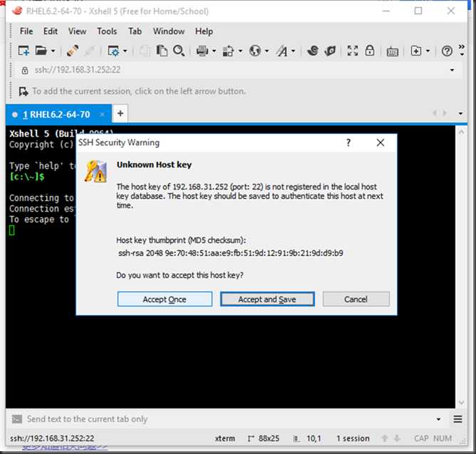Click the New tab plus-page icon
This screenshot has width=476, height=454.
click(x=416, y=51)
